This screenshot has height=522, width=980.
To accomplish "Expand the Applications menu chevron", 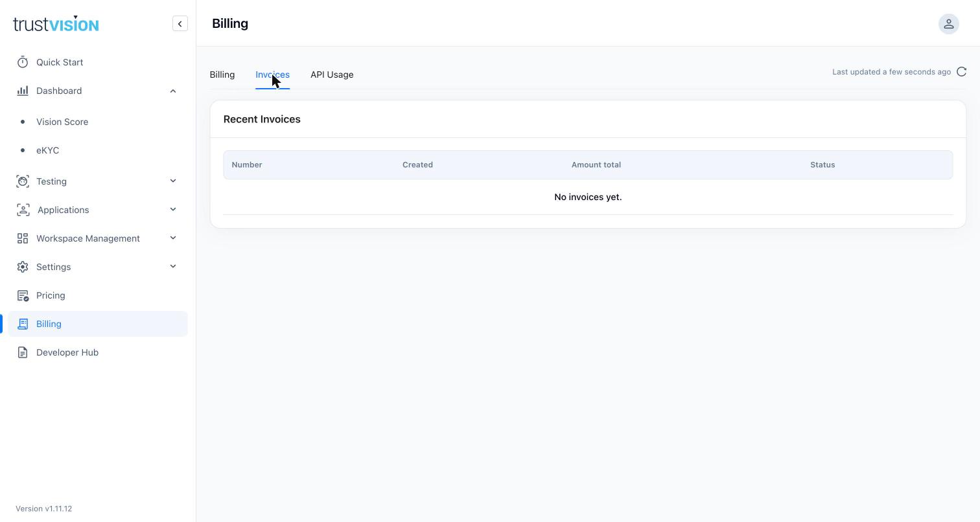I will point(173,210).
